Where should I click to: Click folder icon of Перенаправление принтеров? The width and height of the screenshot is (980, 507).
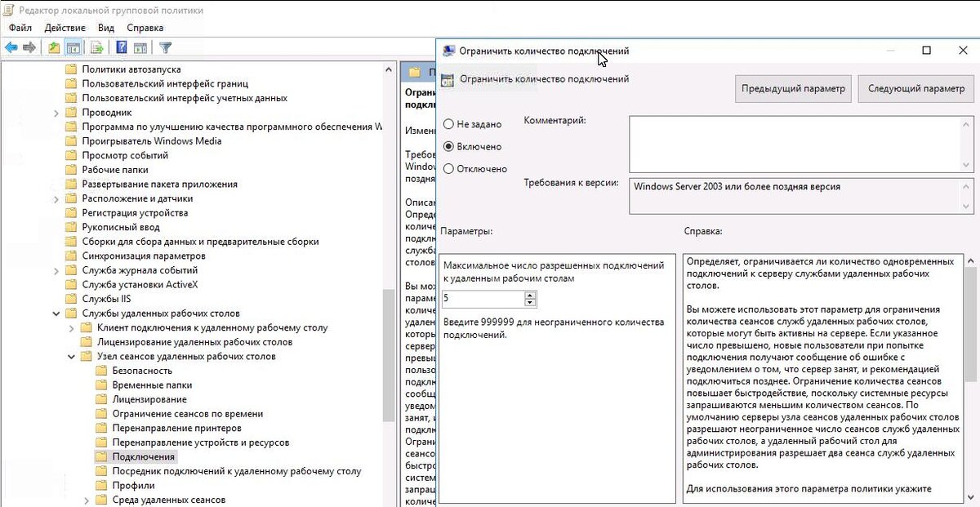coord(101,428)
